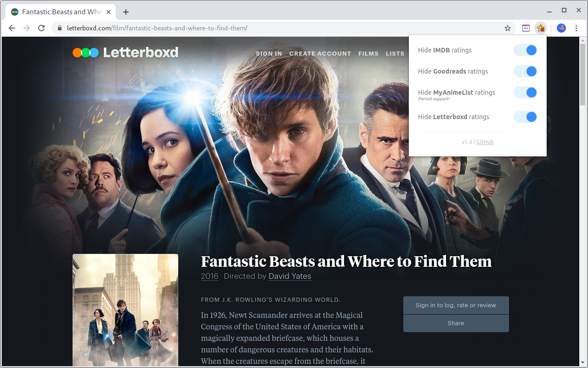This screenshot has width=588, height=368.
Task: Navigate back using the back arrow
Action: [11, 28]
